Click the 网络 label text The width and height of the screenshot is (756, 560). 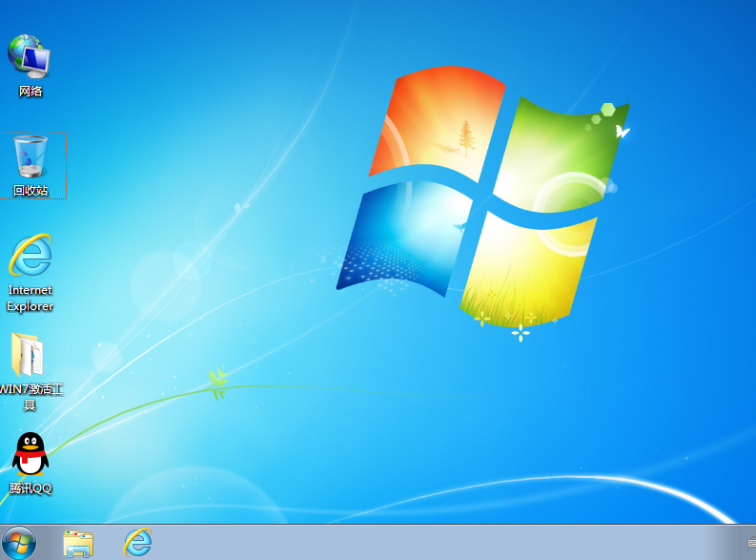click(31, 92)
